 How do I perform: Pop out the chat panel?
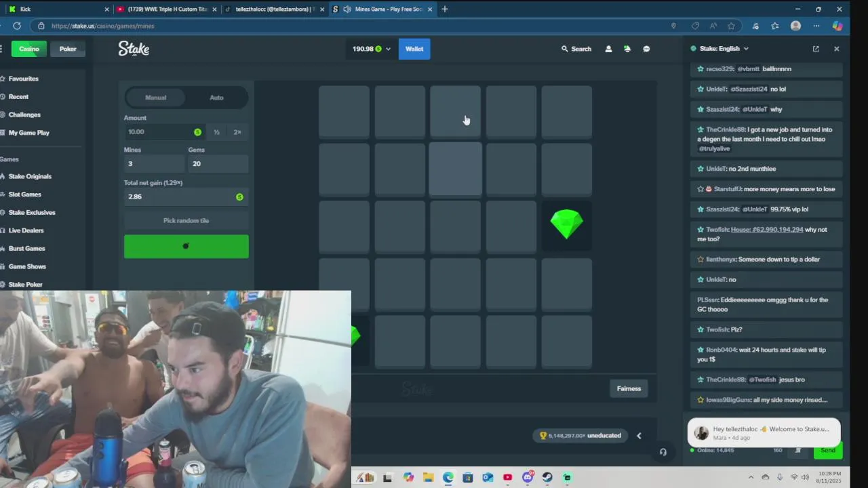[x=816, y=49]
